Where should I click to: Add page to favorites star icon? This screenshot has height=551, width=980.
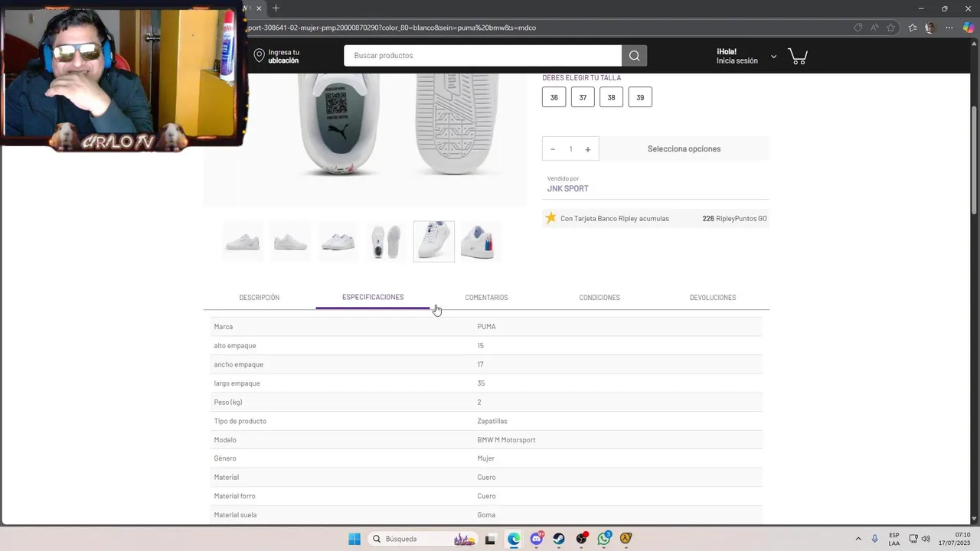pos(890,28)
